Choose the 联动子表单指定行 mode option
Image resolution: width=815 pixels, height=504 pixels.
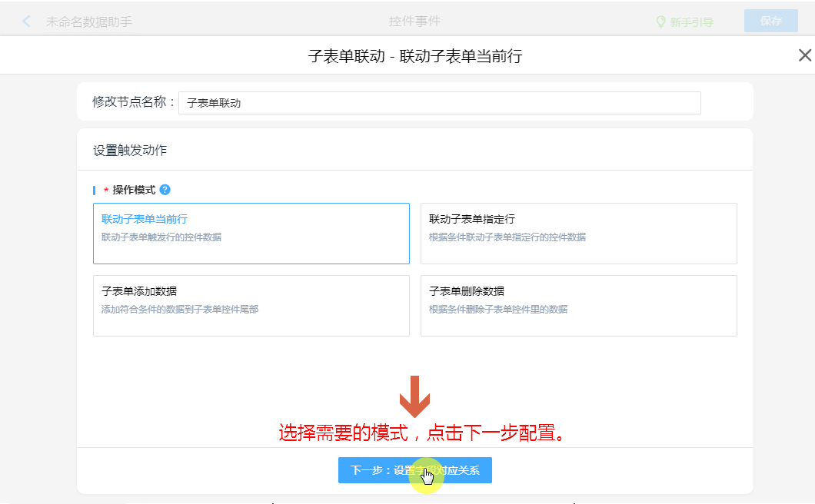578,234
